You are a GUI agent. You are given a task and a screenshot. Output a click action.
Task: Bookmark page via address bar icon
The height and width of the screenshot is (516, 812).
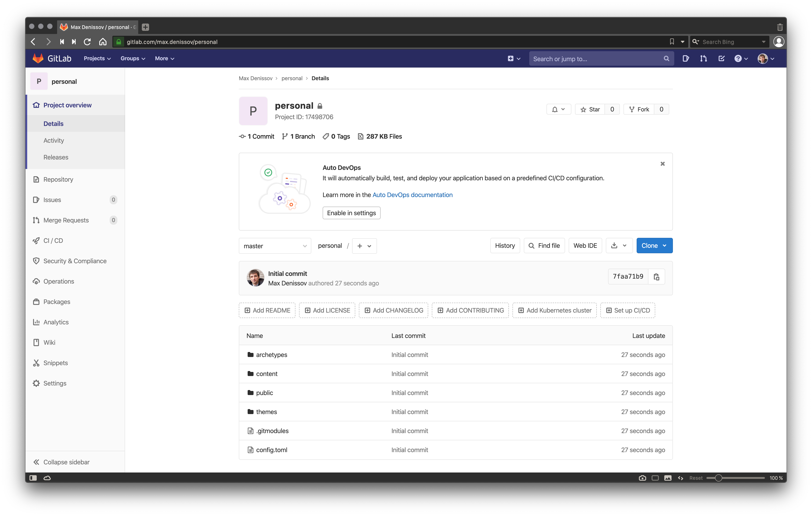(x=672, y=42)
